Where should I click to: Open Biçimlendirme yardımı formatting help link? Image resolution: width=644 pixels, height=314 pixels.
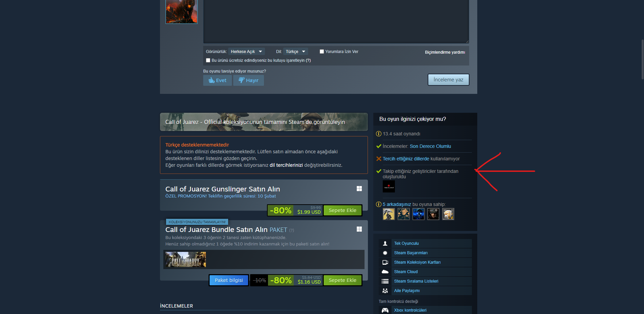click(x=445, y=52)
